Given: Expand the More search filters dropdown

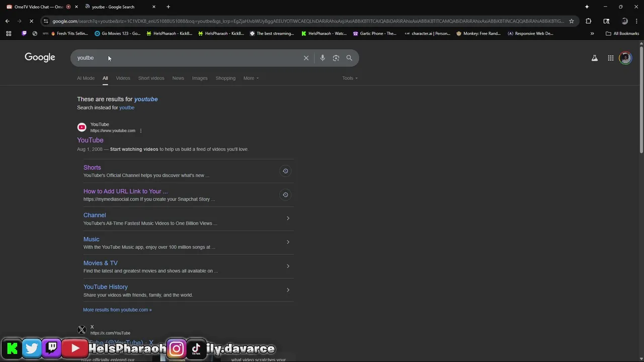Looking at the screenshot, I should point(251,78).
